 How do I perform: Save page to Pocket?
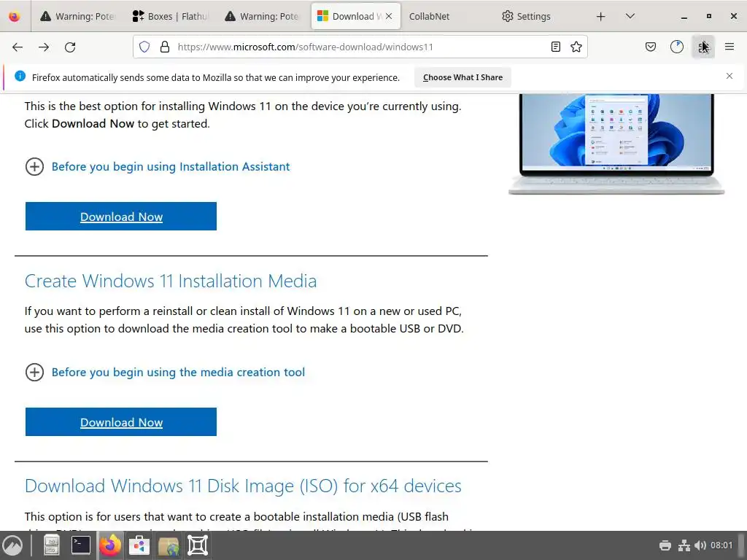pyautogui.click(x=651, y=47)
